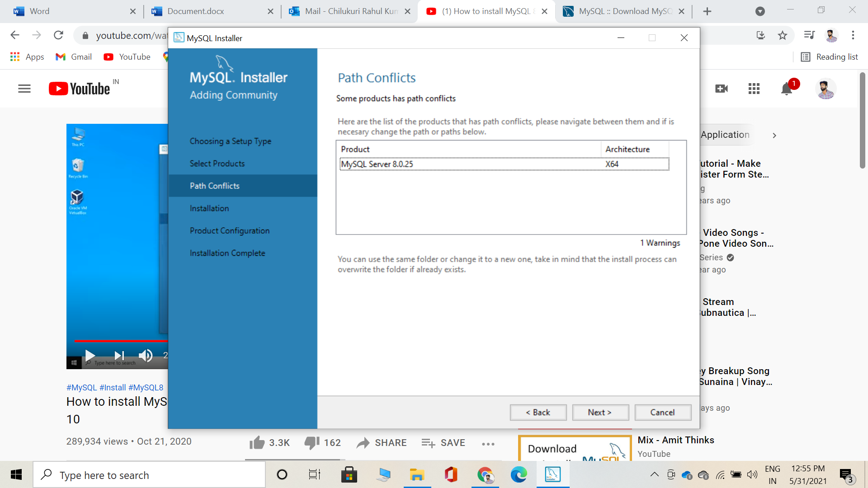Screen dimensions: 868x488
Task: Open the YouTube account avatar
Action: [x=826, y=89]
